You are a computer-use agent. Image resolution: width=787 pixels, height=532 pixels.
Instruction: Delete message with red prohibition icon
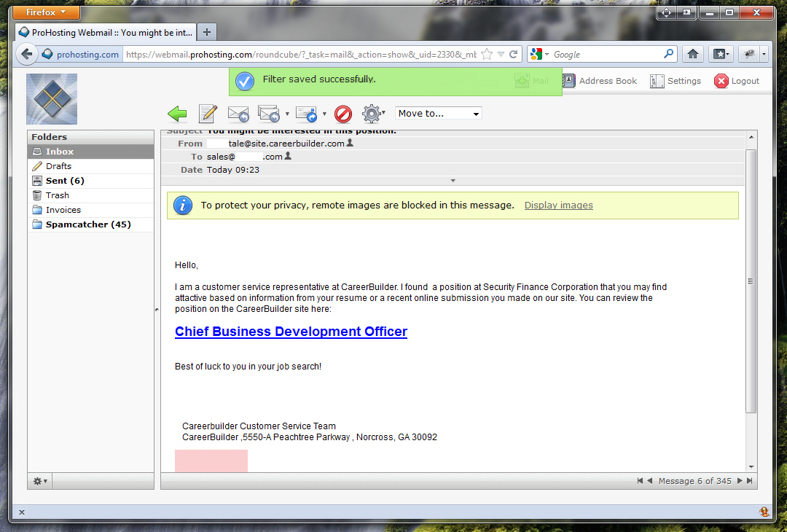pyautogui.click(x=343, y=114)
